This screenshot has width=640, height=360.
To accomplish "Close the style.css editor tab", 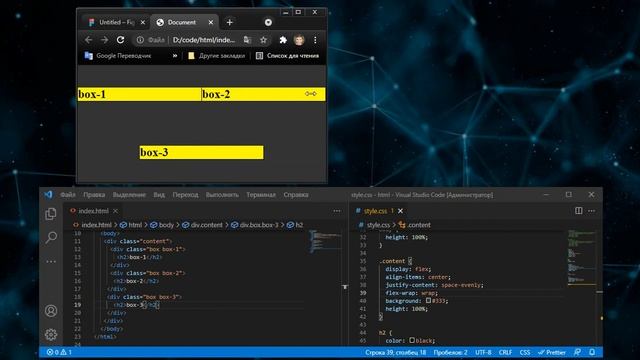I will tap(400, 211).
